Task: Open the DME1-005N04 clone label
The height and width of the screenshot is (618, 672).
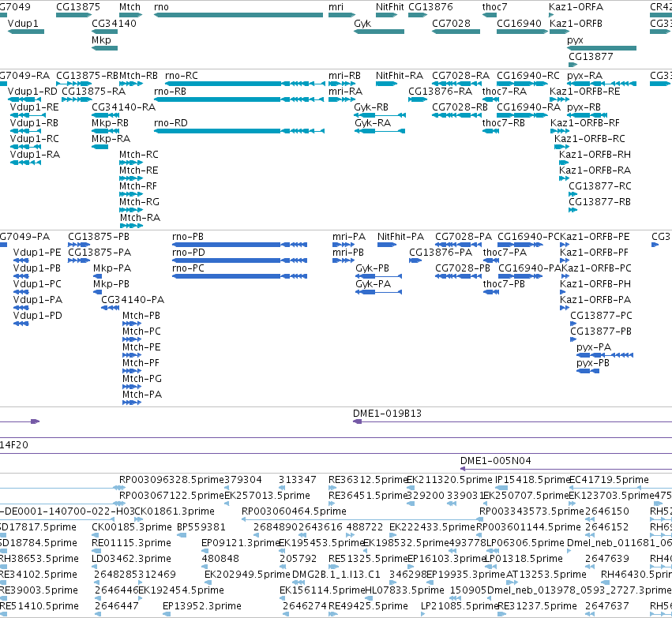Action: [495, 461]
